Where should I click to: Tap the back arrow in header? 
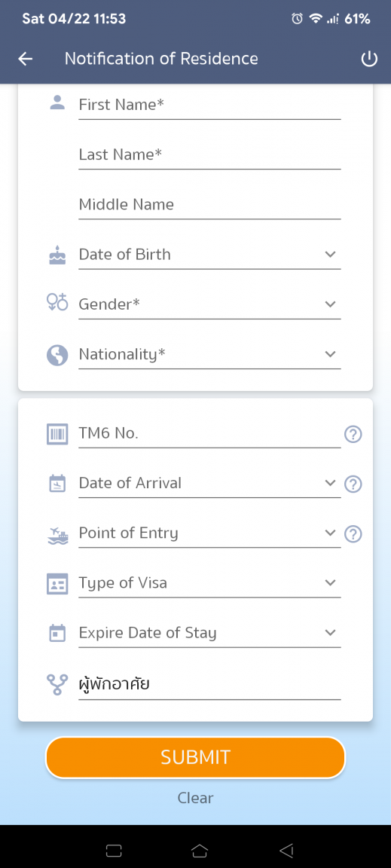26,60
